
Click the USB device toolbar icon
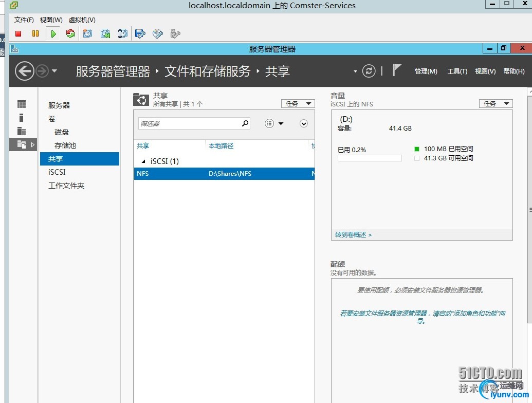coord(175,33)
